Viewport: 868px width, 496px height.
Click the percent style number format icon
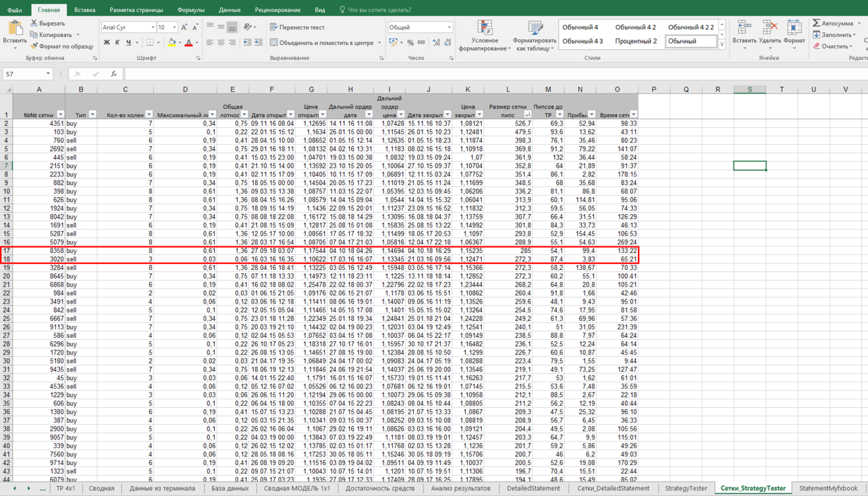coord(410,42)
